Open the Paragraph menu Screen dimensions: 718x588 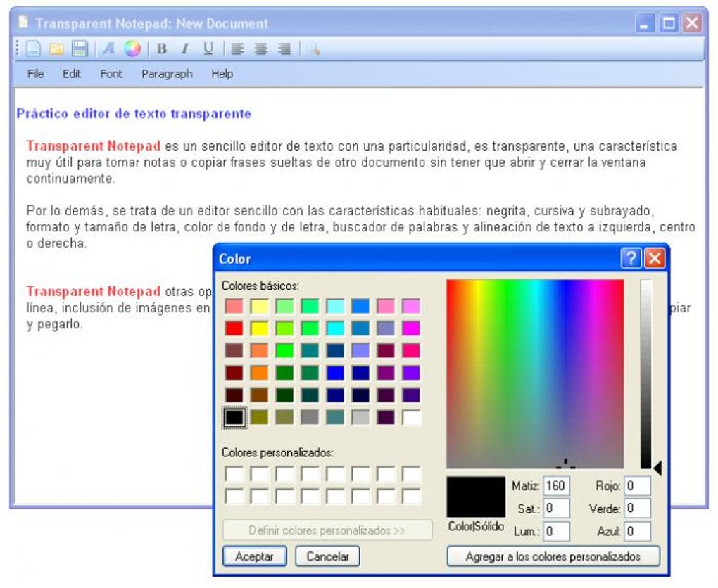(x=167, y=74)
